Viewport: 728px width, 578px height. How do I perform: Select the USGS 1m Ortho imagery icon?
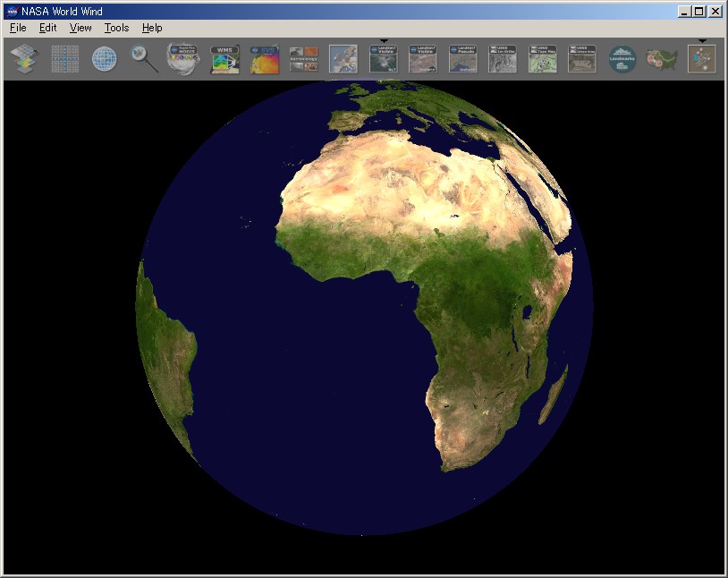click(x=502, y=58)
